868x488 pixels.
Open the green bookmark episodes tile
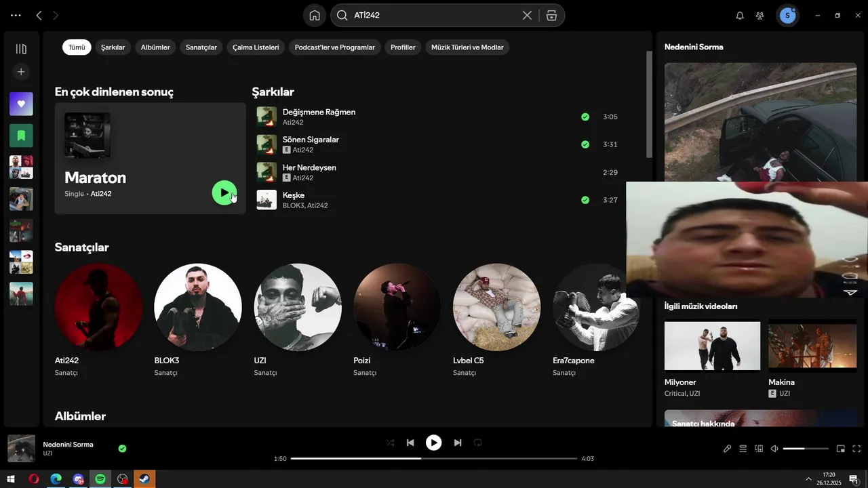pyautogui.click(x=21, y=136)
